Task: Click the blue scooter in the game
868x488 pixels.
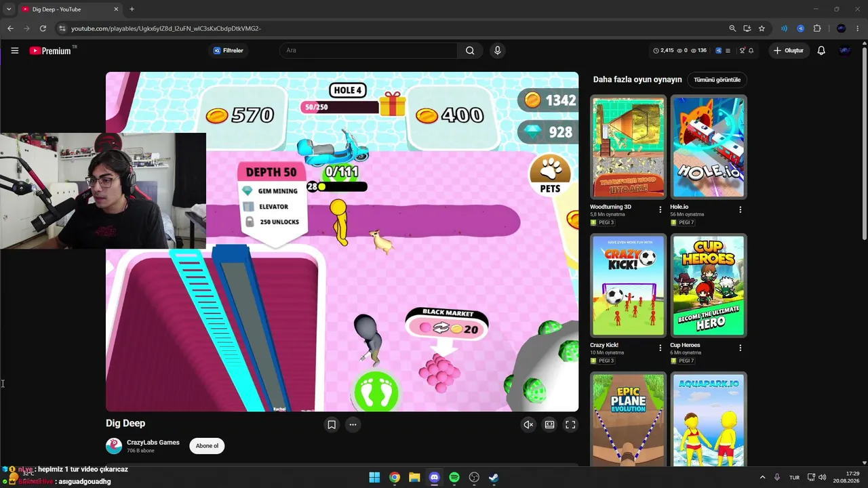Action: [x=334, y=148]
